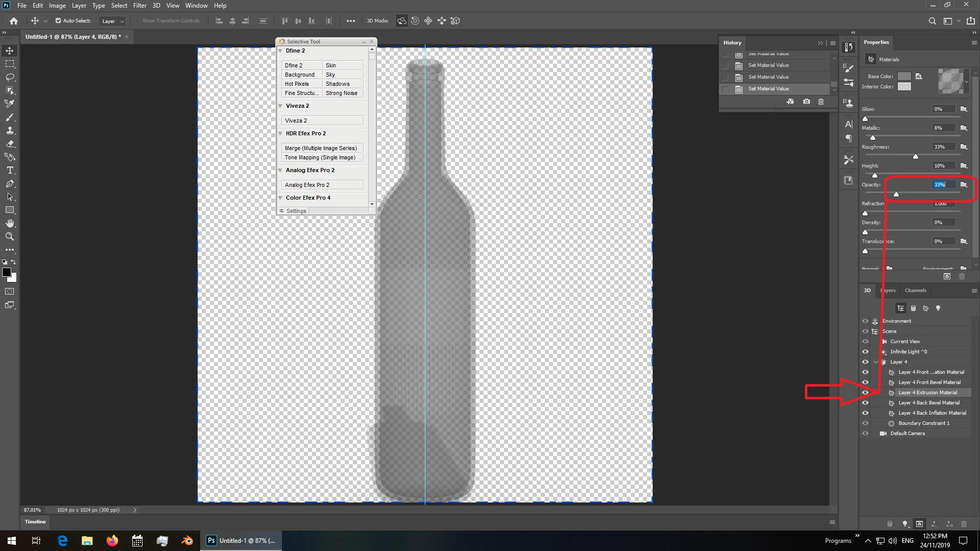The image size is (980, 551).
Task: Toggle visibility of Environment
Action: (x=865, y=321)
